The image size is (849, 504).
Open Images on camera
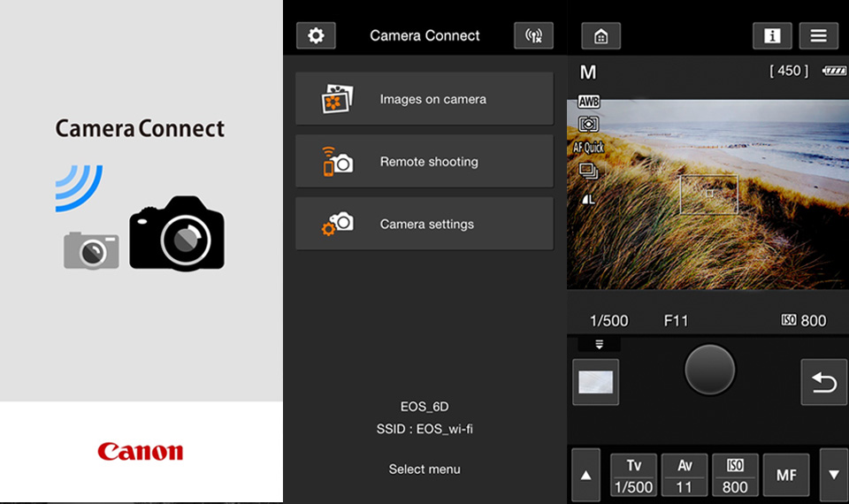(424, 99)
